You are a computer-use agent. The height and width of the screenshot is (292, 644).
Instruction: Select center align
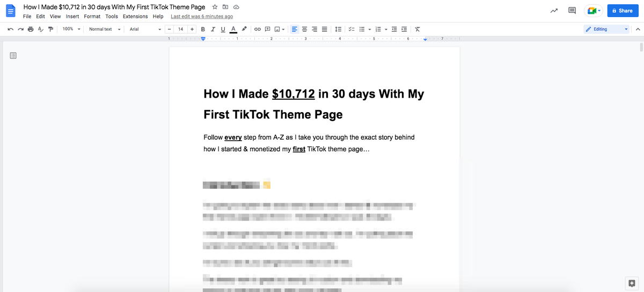305,29
